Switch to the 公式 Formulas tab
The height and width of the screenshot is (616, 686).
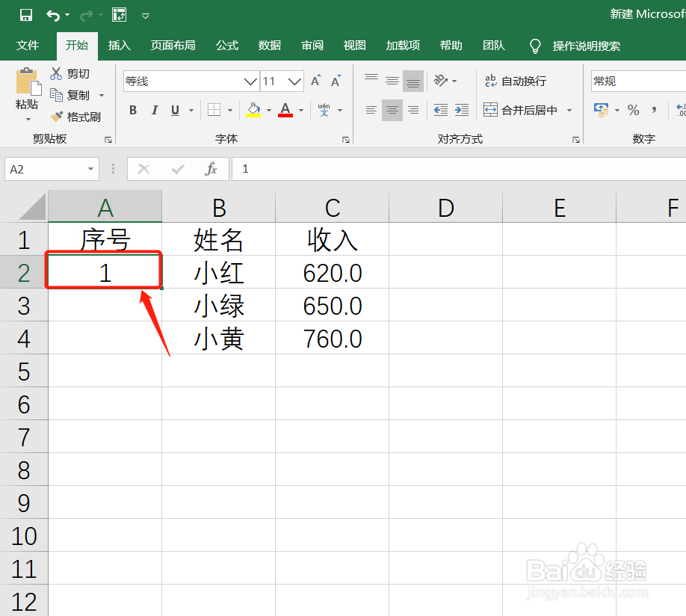tap(227, 46)
